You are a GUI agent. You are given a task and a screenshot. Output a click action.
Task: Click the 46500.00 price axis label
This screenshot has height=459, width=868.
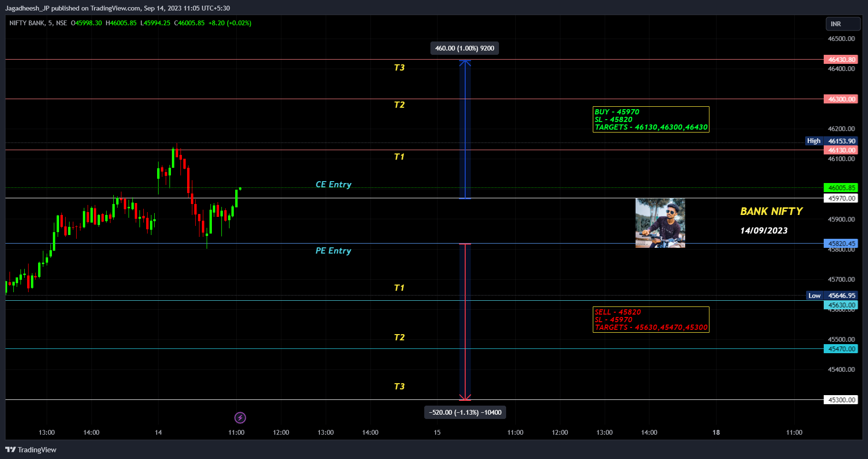pos(841,39)
